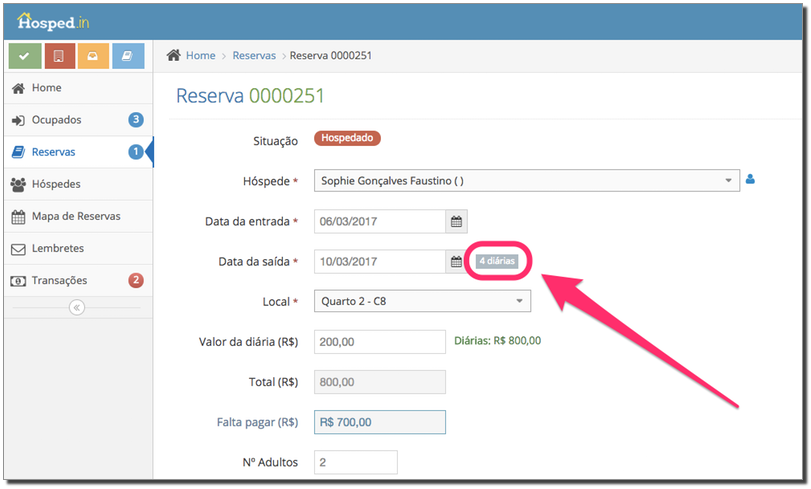Click the red tablet shortcut button
Screen dimensions: 811x489
(x=59, y=56)
